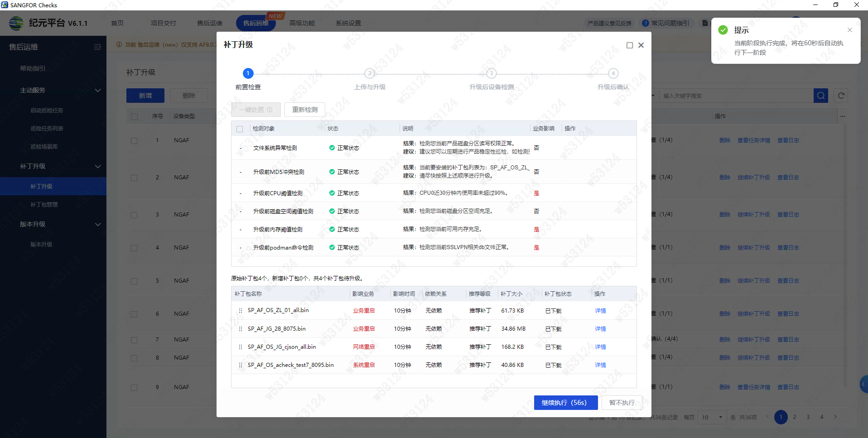Screen dimensions: 868x438
Task: Close the 补丁升级 dialog with X icon
Action: point(641,45)
